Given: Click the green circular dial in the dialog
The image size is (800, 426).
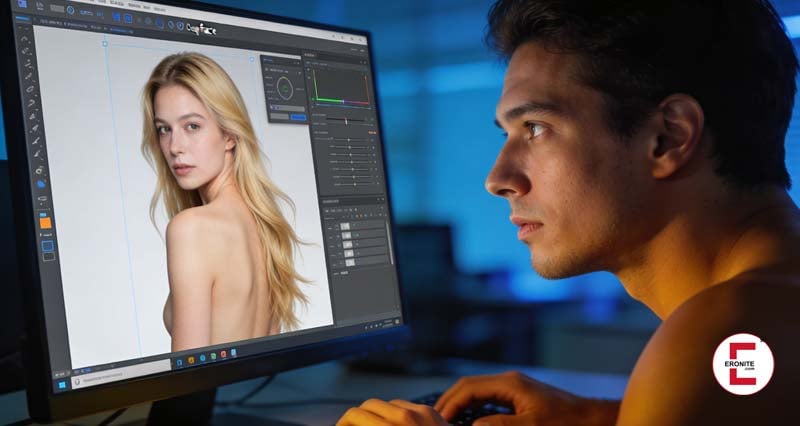Looking at the screenshot, I should 285,88.
